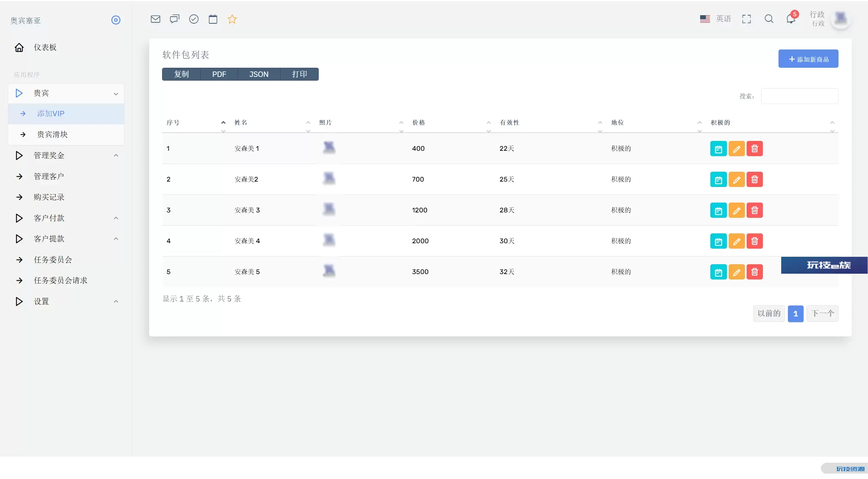868x479 pixels.
Task: Export table using PDF button
Action: pos(219,74)
